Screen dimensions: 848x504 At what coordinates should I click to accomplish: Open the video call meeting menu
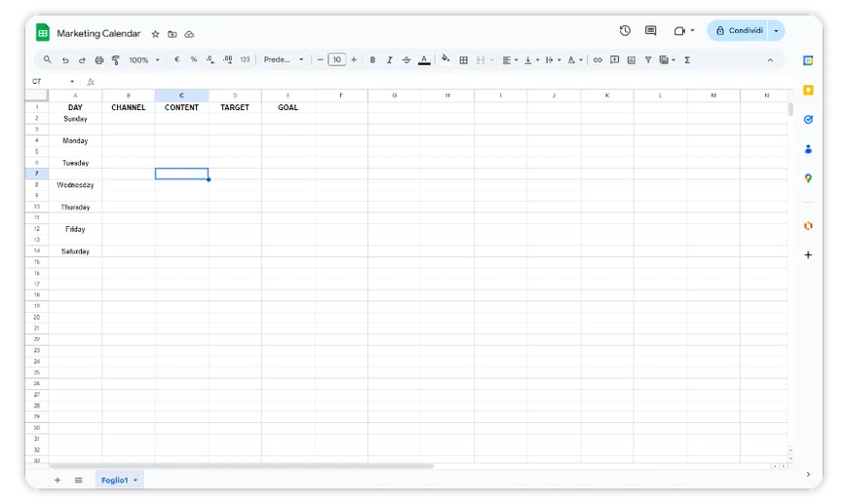pyautogui.click(x=684, y=31)
